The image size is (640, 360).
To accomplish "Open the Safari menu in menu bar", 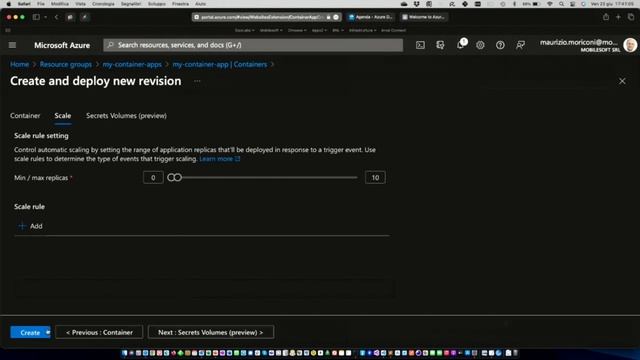I will [x=24, y=4].
